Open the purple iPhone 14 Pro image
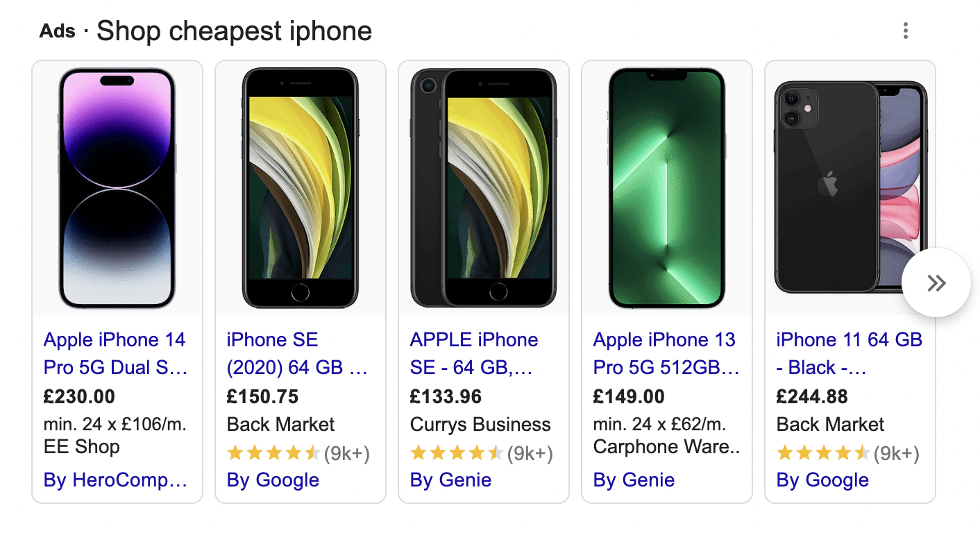This screenshot has width=980, height=533. 117,188
